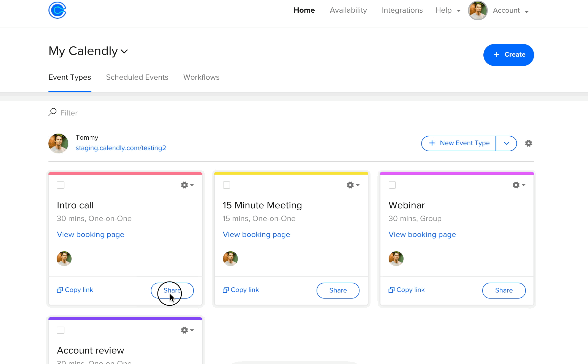The image size is (588, 364).
Task: View booking page link for 15 Minute Meeting
Action: point(256,235)
